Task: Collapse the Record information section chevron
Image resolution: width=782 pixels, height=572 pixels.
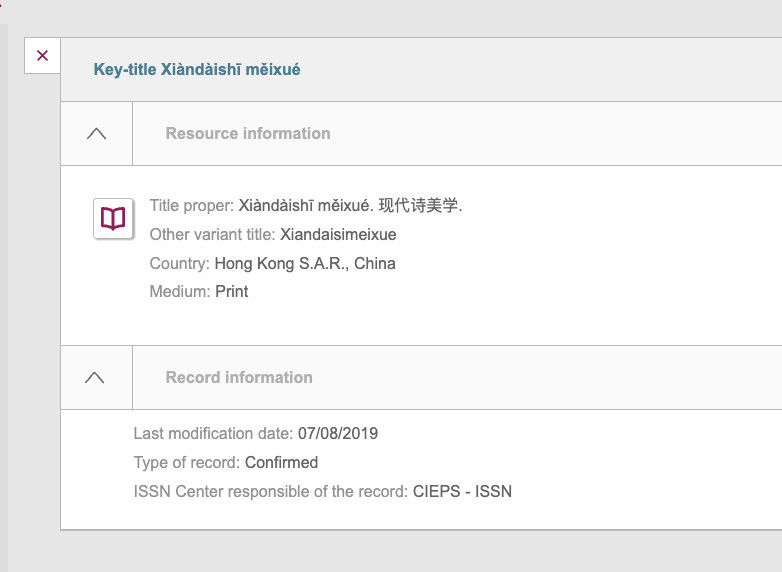Action: coord(95,378)
